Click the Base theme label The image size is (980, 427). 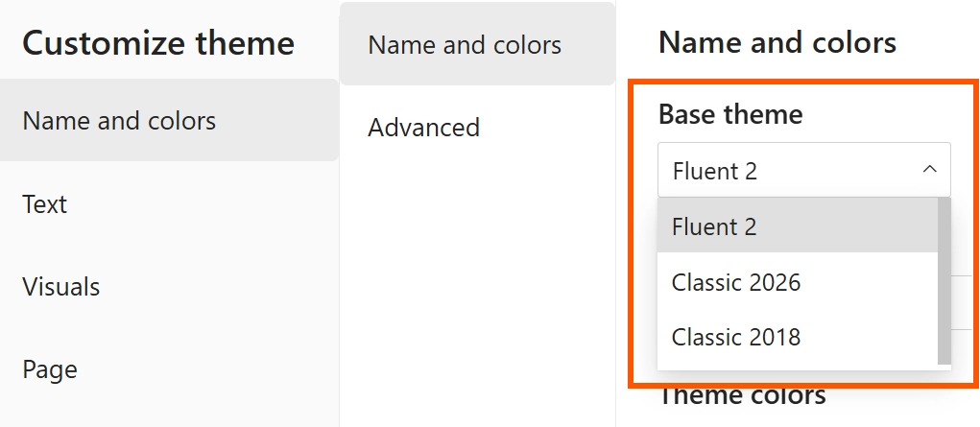(730, 115)
